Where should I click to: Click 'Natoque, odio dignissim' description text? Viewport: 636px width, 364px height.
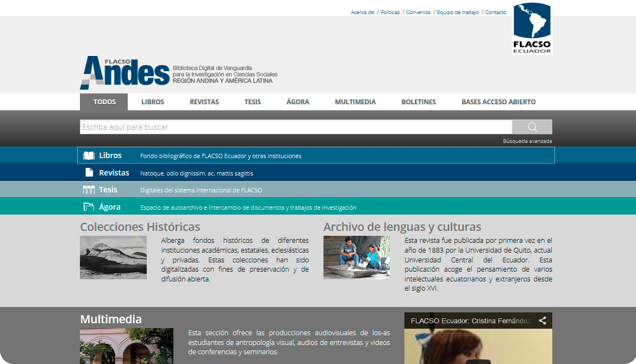[x=197, y=173]
